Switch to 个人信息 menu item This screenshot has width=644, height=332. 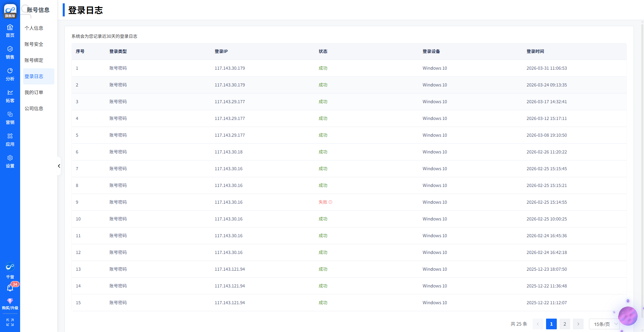(34, 28)
